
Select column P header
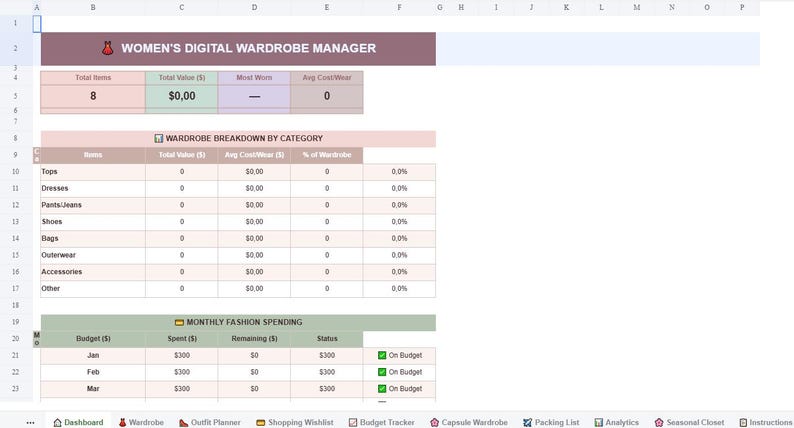point(742,7)
